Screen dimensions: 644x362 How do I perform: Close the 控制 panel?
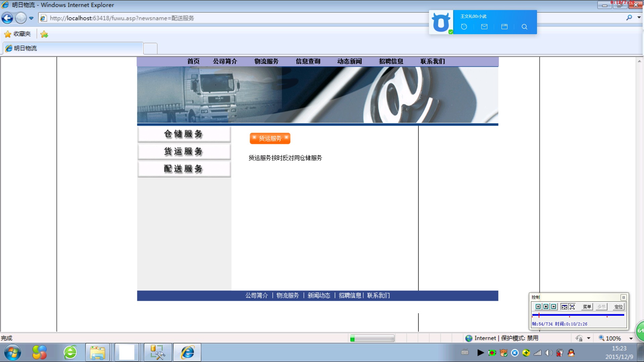click(x=624, y=297)
